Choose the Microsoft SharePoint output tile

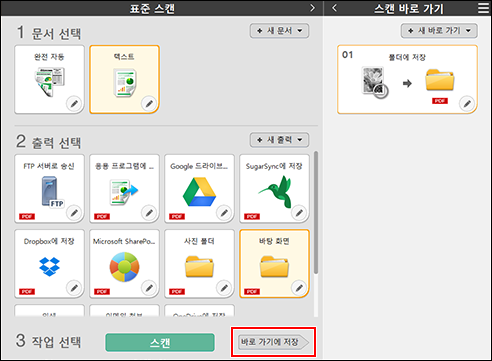(x=124, y=263)
